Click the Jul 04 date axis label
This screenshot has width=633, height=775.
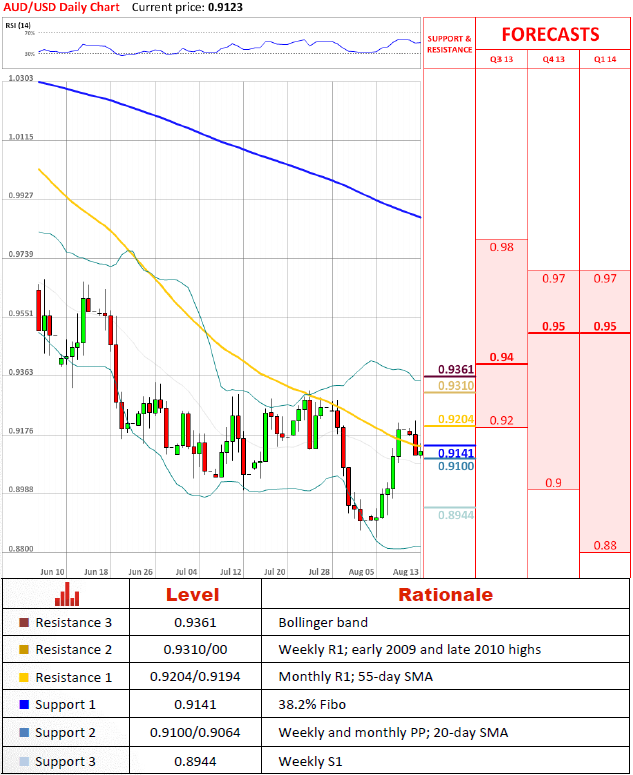click(186, 572)
